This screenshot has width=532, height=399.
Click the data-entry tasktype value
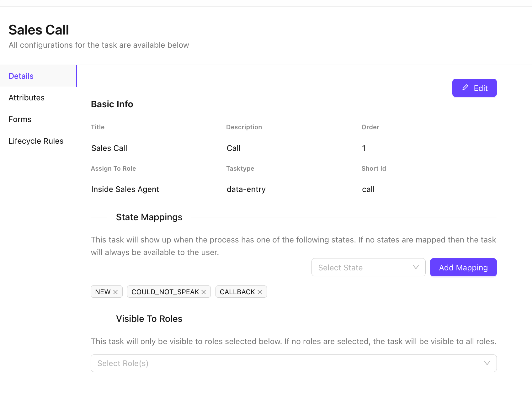pos(246,189)
